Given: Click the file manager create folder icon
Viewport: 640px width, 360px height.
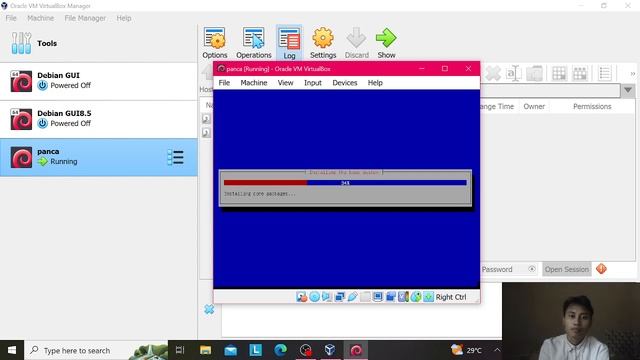Looking at the screenshot, I should (534, 73).
